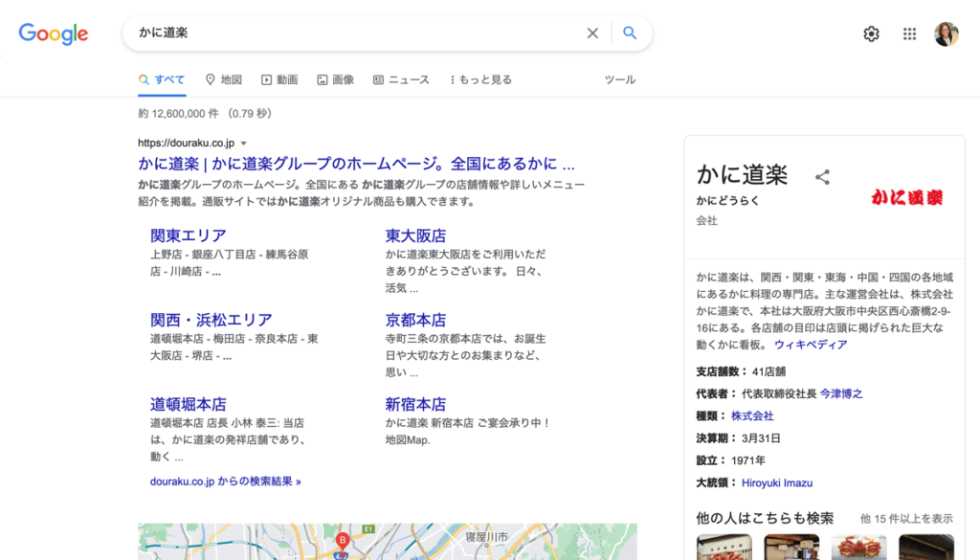Screen dimensions: 980x560
Task: Click 他 15 件以上を表示 link
Action: 906,519
